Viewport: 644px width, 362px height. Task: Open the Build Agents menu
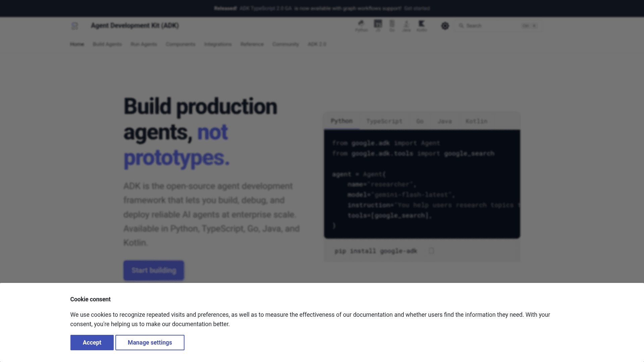(107, 44)
